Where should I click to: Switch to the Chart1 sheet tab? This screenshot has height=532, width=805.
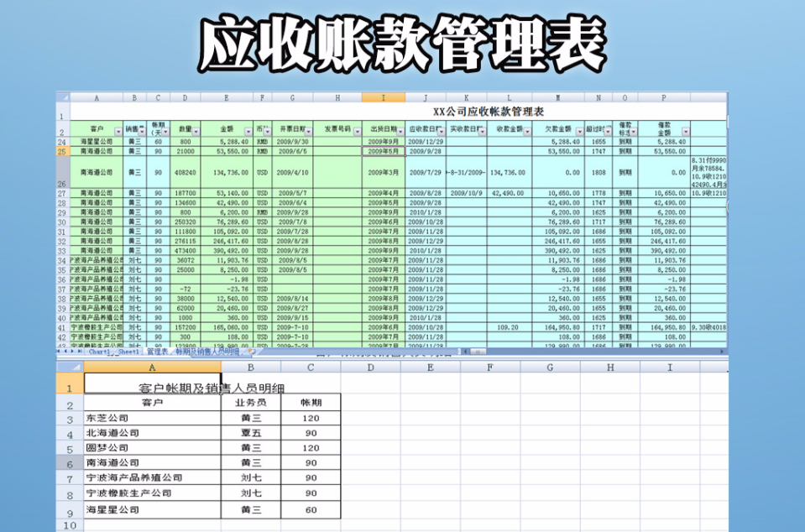[x=100, y=354]
